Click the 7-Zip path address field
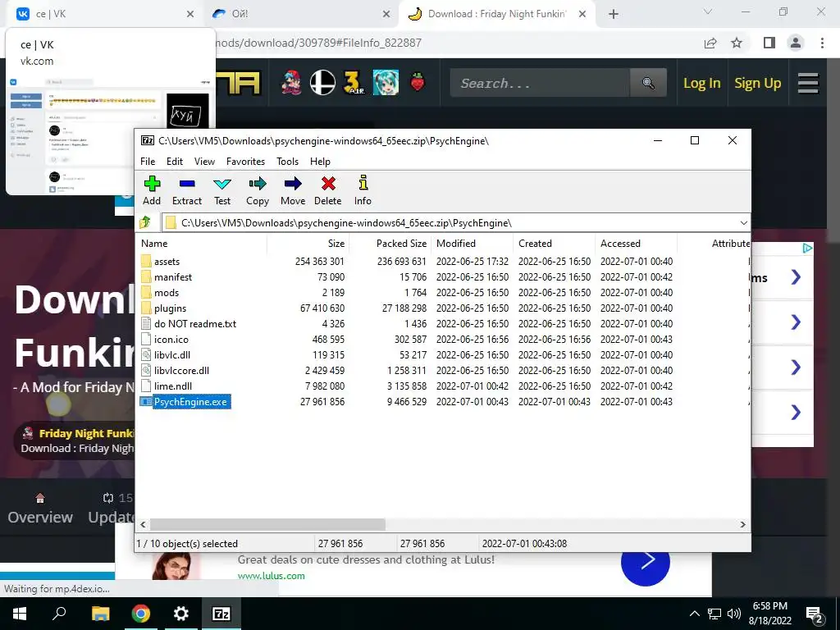Screen dimensions: 840x630 455,223
